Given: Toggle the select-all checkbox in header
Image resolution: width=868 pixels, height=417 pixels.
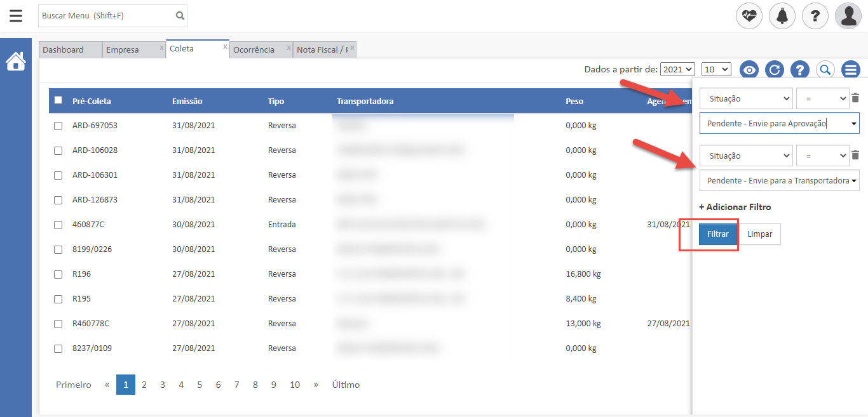Looking at the screenshot, I should (x=58, y=100).
